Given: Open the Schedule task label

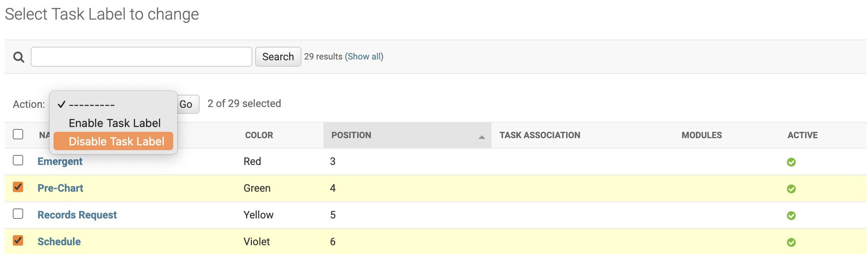Looking at the screenshot, I should 59,242.
